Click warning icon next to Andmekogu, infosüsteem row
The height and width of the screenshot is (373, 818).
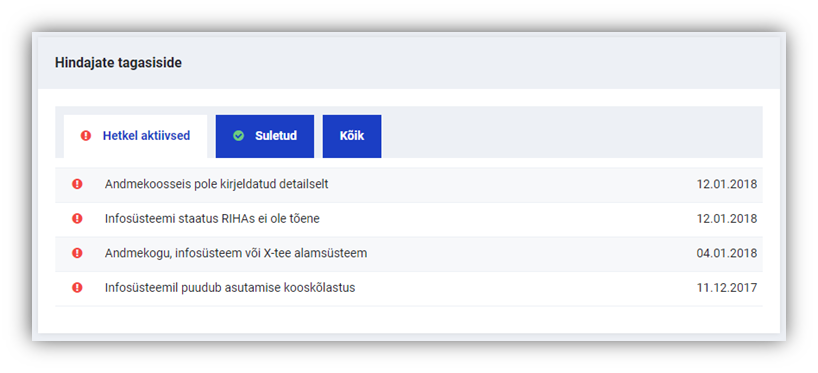[77, 253]
